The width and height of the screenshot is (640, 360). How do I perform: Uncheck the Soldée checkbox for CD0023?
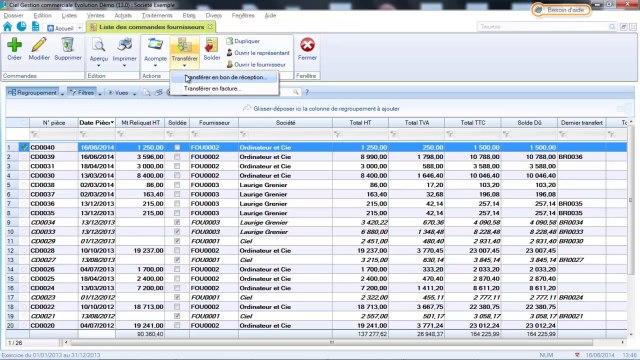point(177,298)
